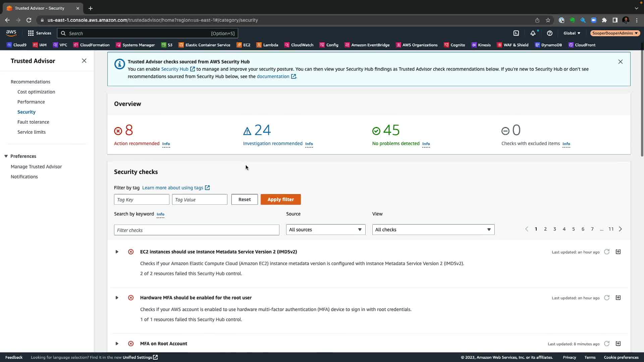Open the notifications bell icon
Viewport: 644px width, 362px height.
pyautogui.click(x=533, y=33)
